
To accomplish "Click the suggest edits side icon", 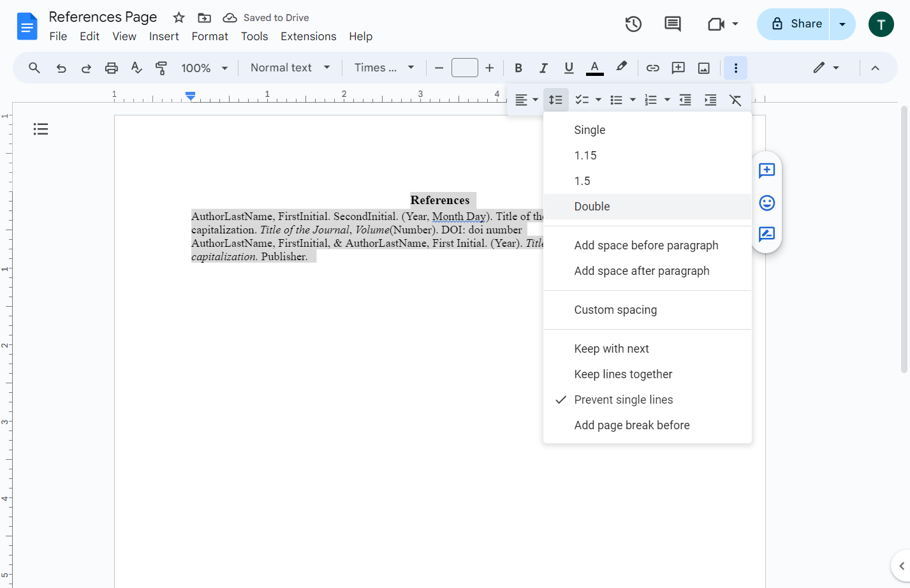I will coord(767,234).
